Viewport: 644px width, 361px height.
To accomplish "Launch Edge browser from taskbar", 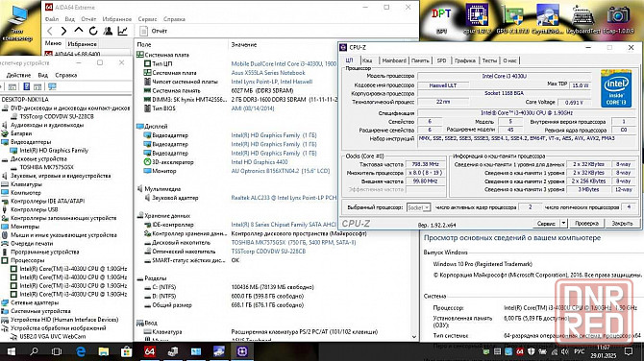I will [81, 351].
